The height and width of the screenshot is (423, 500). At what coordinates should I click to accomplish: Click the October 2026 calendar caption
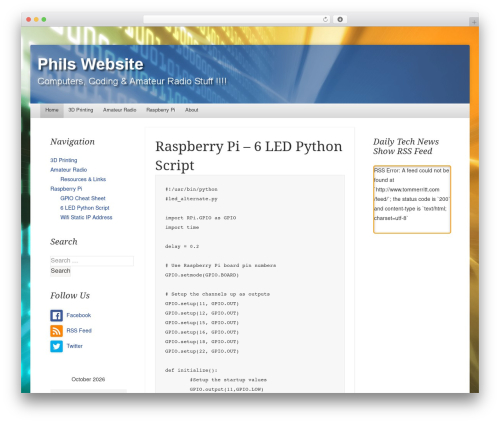pos(88,379)
